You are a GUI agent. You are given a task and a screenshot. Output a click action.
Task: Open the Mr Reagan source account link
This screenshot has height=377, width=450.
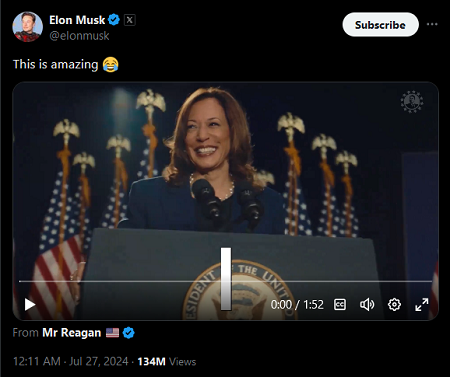72,333
